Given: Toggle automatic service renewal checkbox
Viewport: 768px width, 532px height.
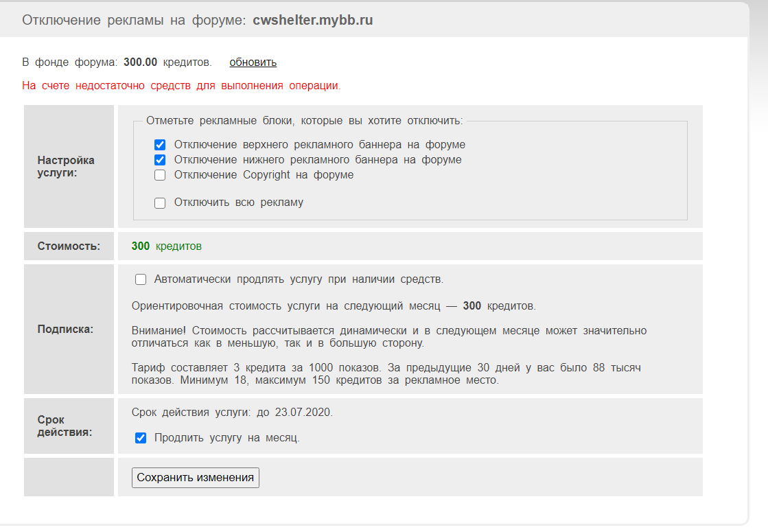Looking at the screenshot, I should tap(141, 279).
